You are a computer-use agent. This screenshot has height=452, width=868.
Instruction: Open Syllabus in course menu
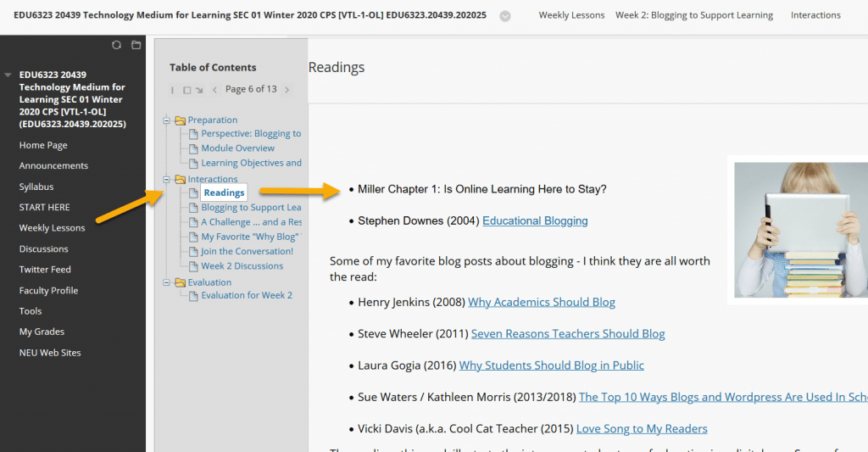tap(36, 187)
